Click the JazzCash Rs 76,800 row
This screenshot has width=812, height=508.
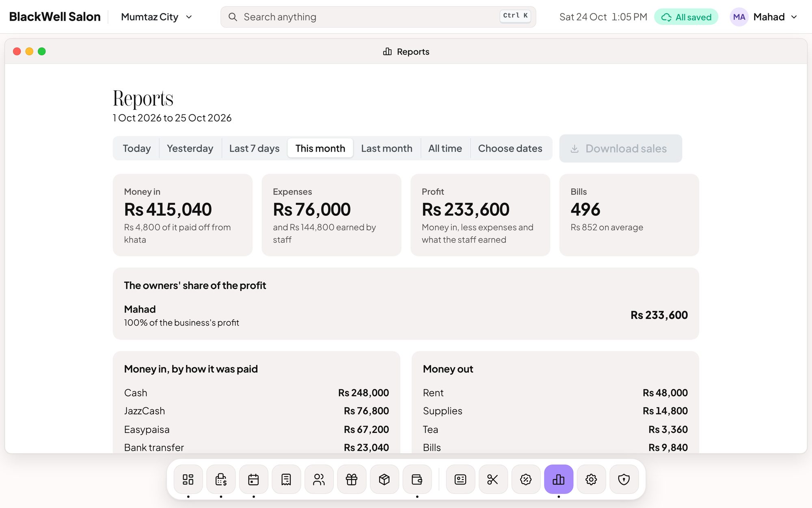256,411
